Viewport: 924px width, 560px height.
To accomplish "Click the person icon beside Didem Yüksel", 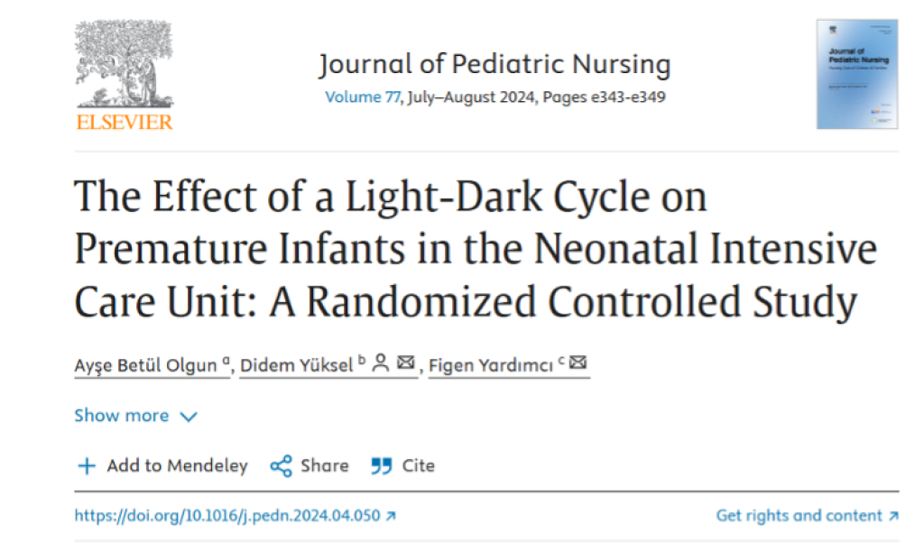I will 381,363.
